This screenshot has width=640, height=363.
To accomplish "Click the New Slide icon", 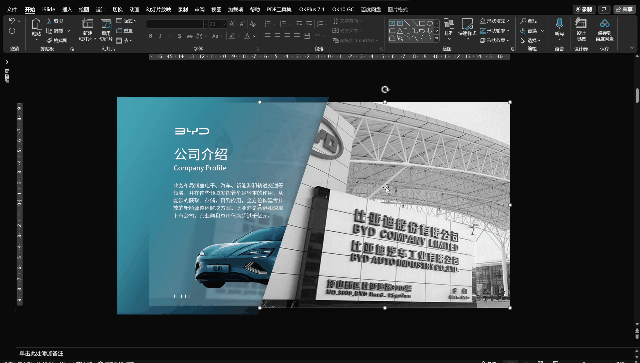I will pos(87,24).
